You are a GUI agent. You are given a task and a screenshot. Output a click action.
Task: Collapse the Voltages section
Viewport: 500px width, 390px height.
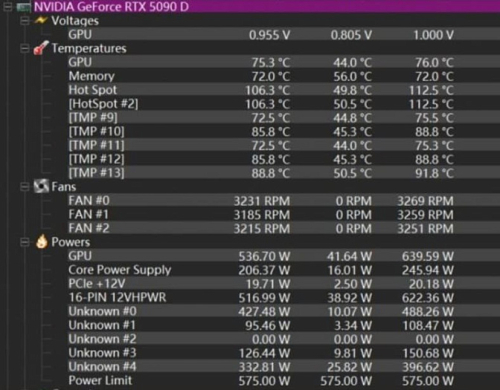click(25, 21)
